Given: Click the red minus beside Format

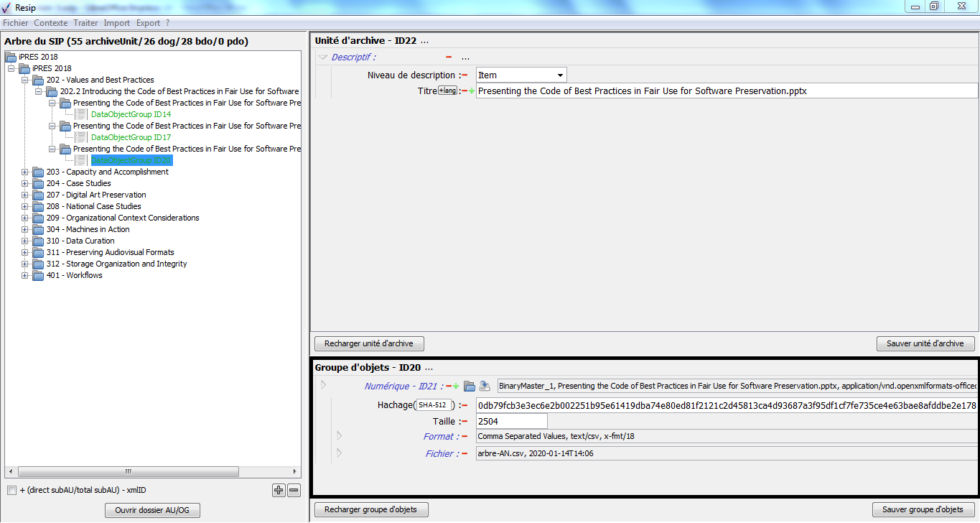Looking at the screenshot, I should point(464,436).
